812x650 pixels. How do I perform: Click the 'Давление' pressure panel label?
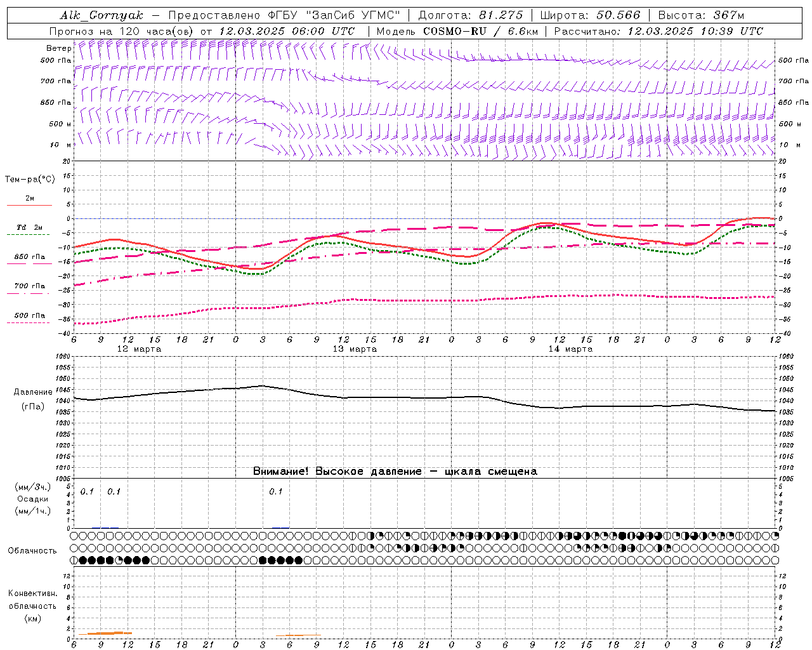[x=33, y=392]
